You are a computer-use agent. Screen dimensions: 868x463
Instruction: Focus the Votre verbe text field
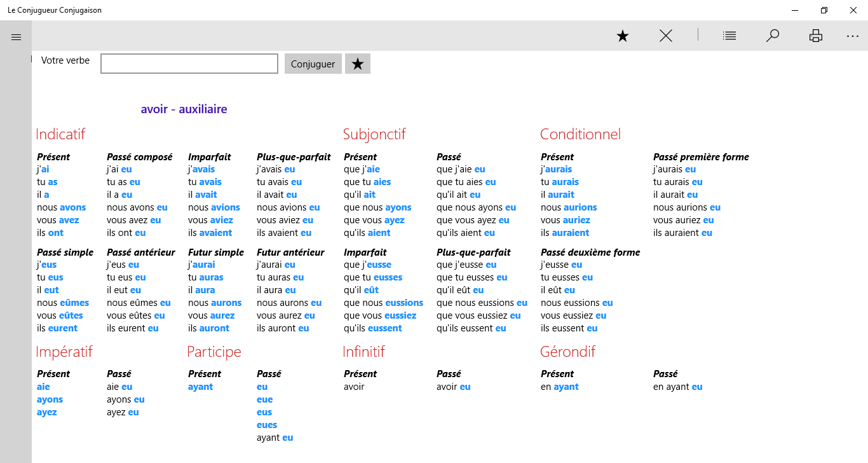point(189,64)
